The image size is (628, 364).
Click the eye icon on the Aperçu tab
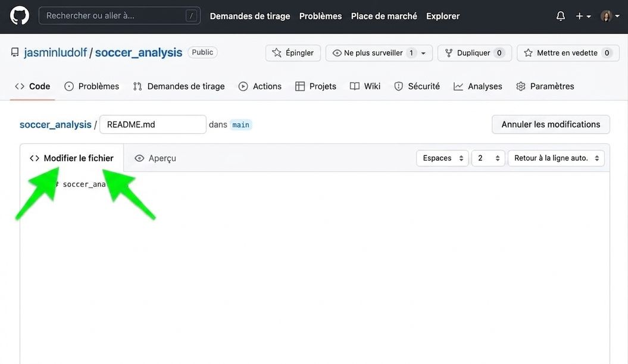coord(139,158)
